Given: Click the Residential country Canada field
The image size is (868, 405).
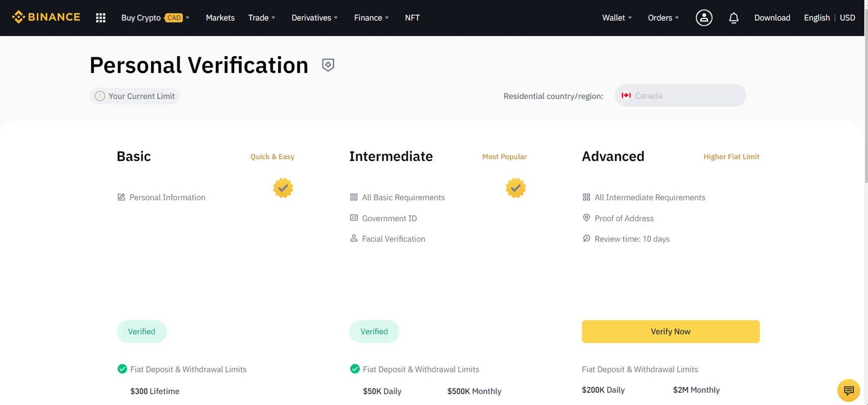Looking at the screenshot, I should click(x=680, y=96).
